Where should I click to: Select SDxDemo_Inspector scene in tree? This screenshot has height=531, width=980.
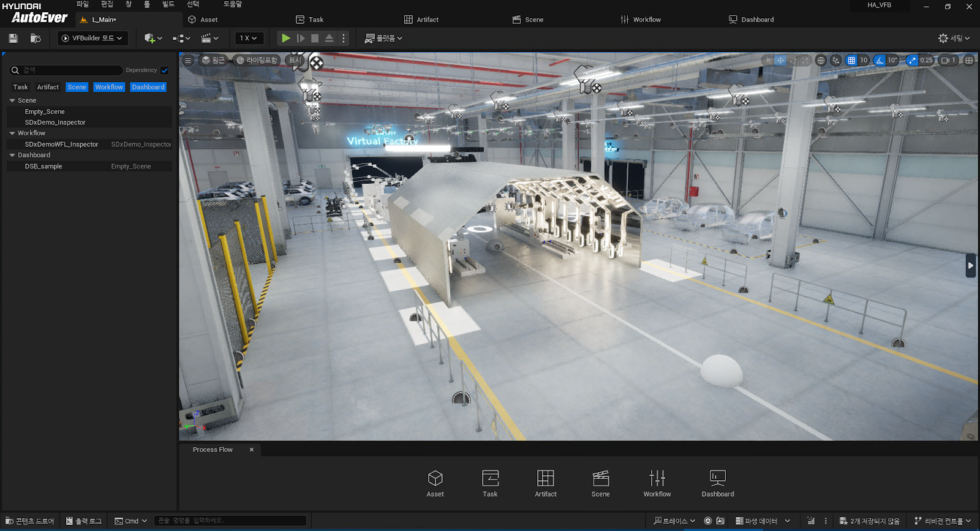tap(55, 122)
